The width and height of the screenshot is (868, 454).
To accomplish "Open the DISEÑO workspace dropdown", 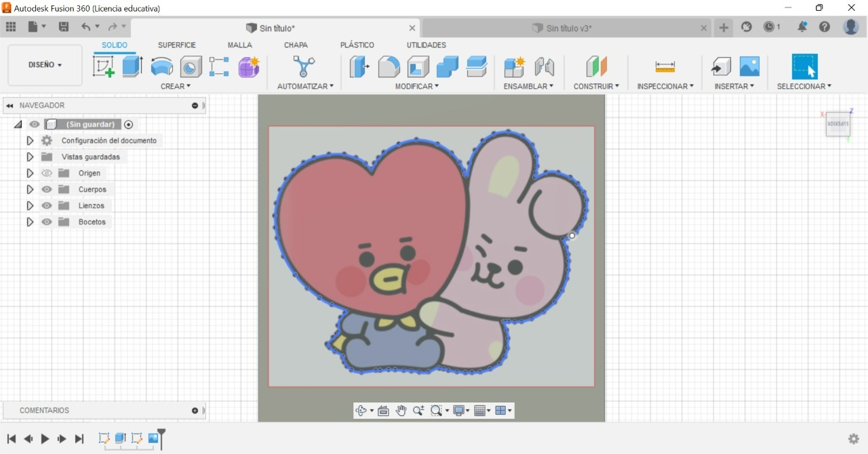I will (45, 65).
